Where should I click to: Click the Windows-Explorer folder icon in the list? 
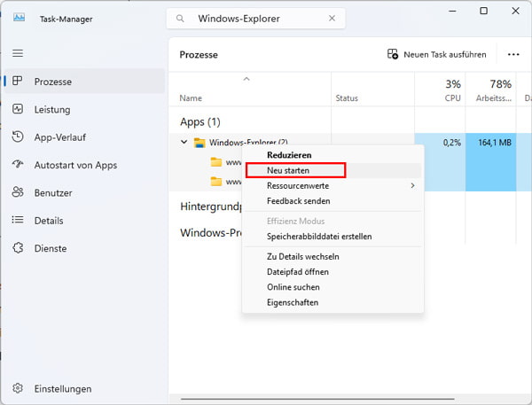199,143
